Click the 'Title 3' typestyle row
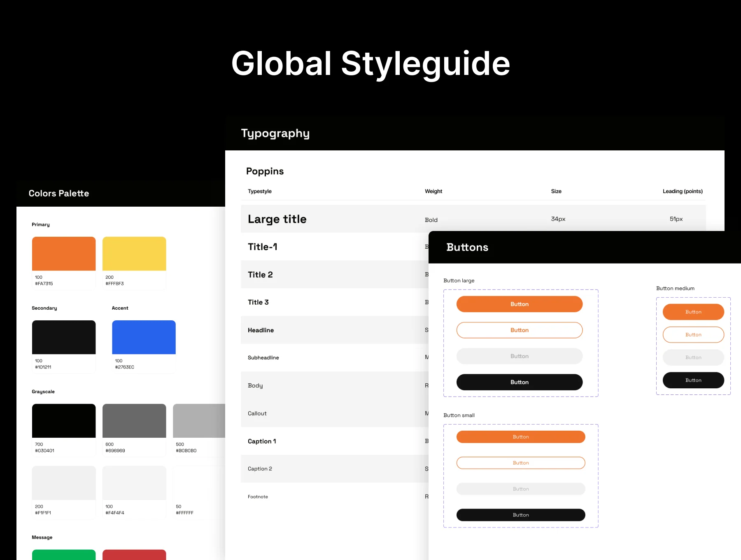741x560 pixels. click(x=335, y=302)
